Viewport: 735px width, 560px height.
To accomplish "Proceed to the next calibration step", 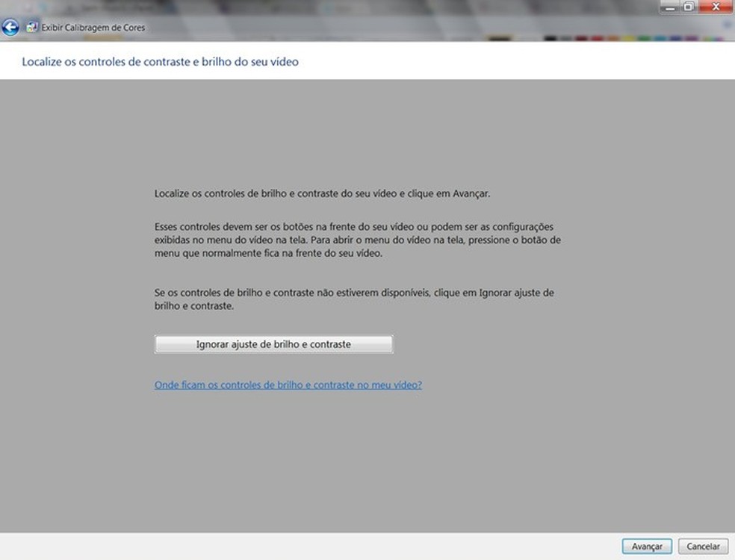I will tap(646, 546).
